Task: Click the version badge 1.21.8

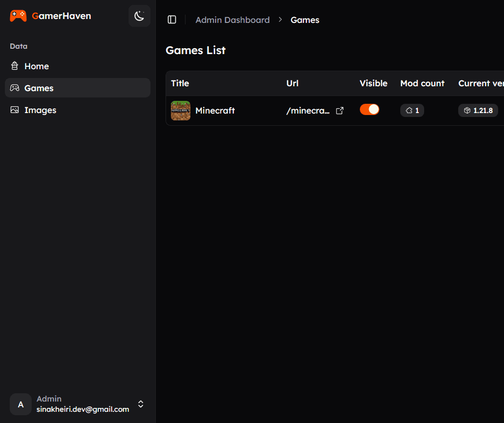Action: pos(478,111)
